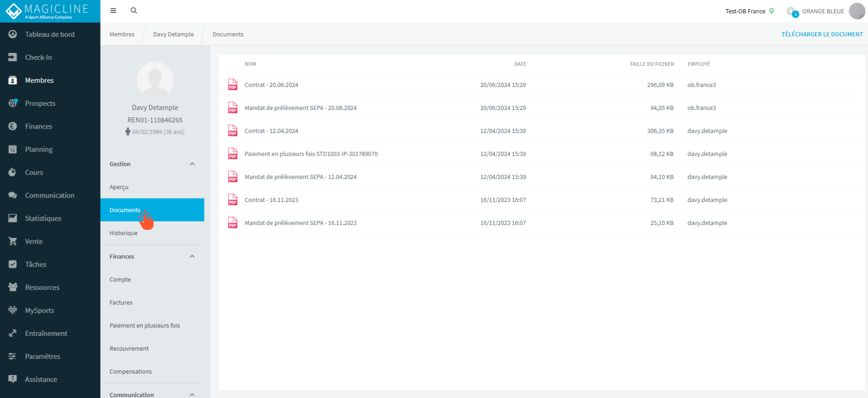Collapse the Gestion section chevron
Image resolution: width=868 pixels, height=398 pixels.
[x=192, y=164]
